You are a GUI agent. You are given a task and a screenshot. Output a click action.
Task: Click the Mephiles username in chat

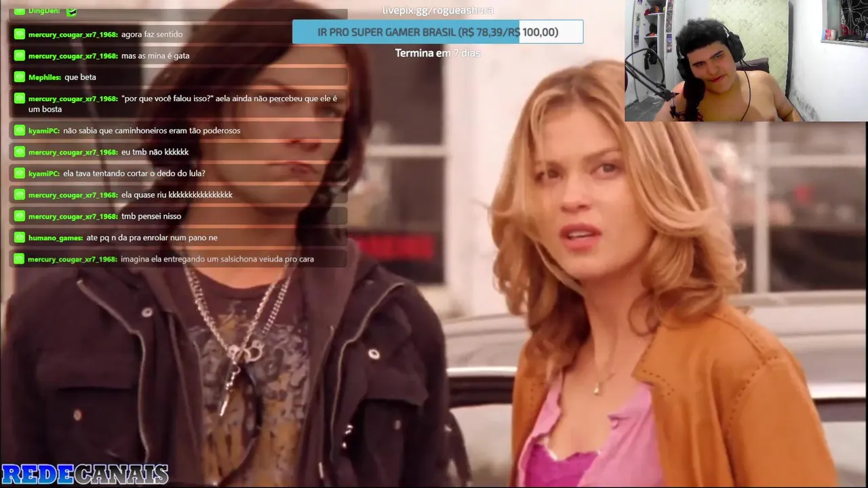pyautogui.click(x=45, y=77)
